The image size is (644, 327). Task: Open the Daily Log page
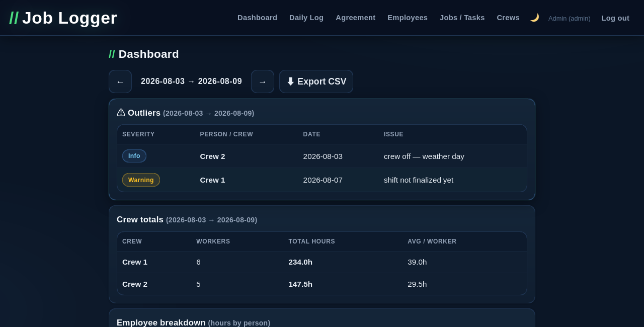306,18
